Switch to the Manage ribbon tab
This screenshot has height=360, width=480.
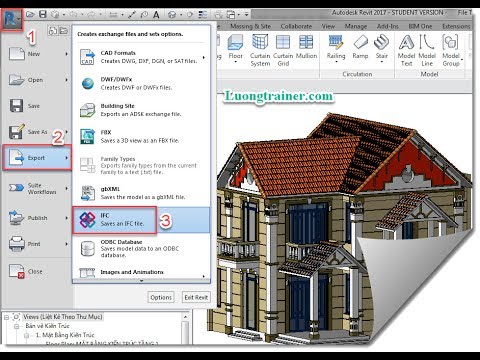[x=356, y=26]
